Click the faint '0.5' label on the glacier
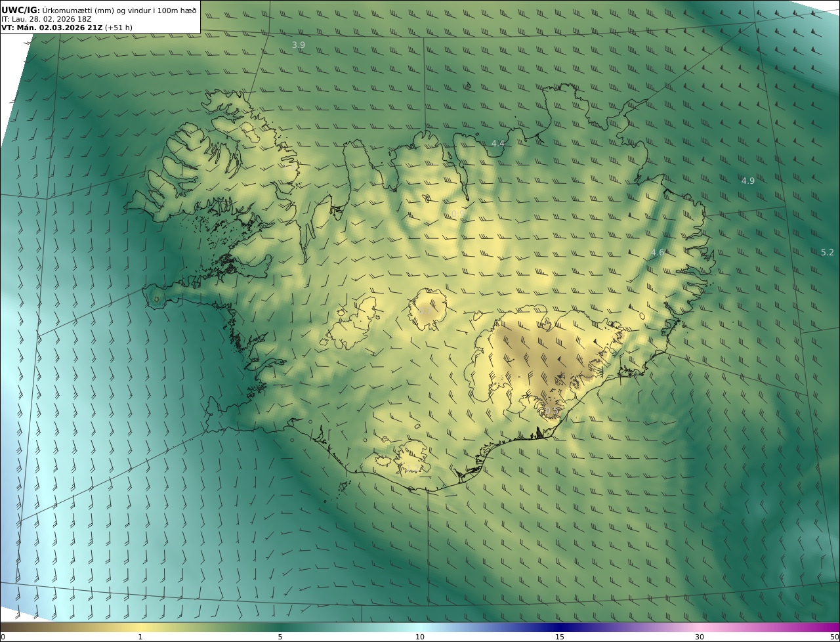 (552, 411)
